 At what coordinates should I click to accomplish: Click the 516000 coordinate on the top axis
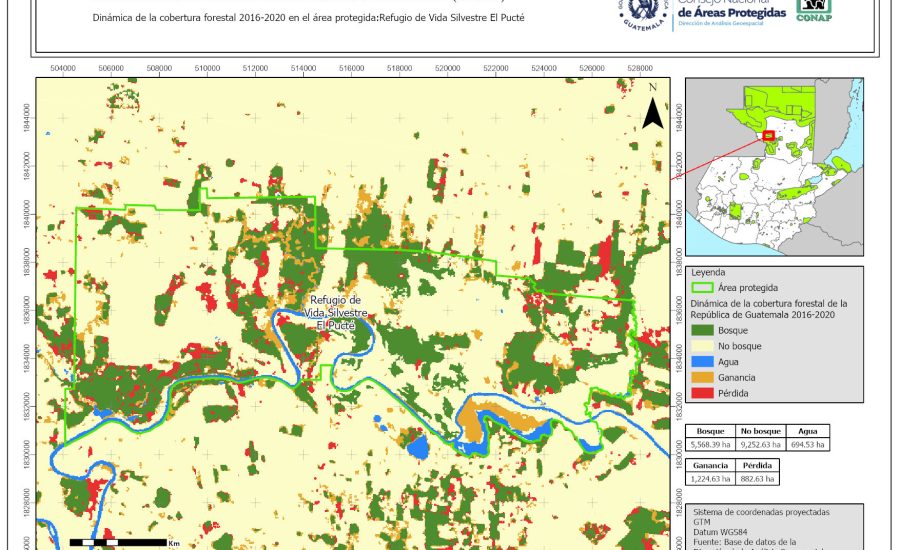[x=352, y=69]
